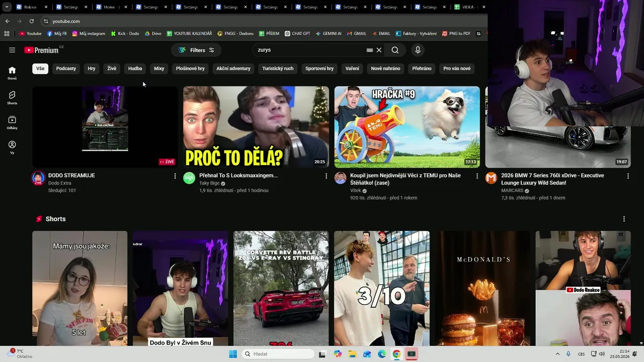The image size is (644, 362).
Task: Click the search field containing zurys
Action: pos(309,50)
